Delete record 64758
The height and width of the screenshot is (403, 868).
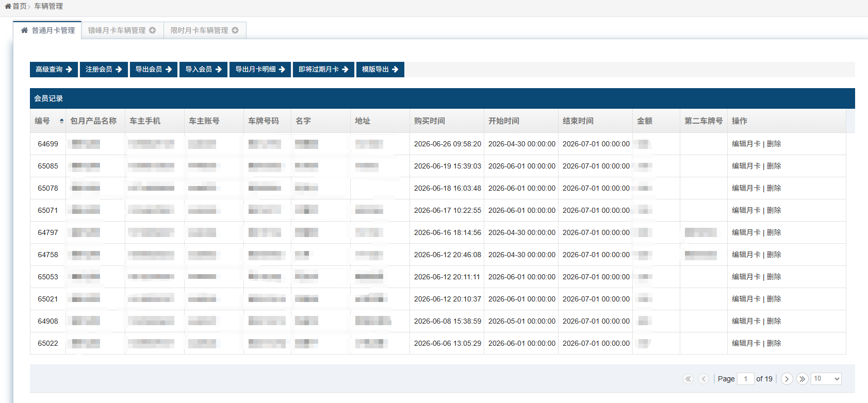[x=774, y=255]
